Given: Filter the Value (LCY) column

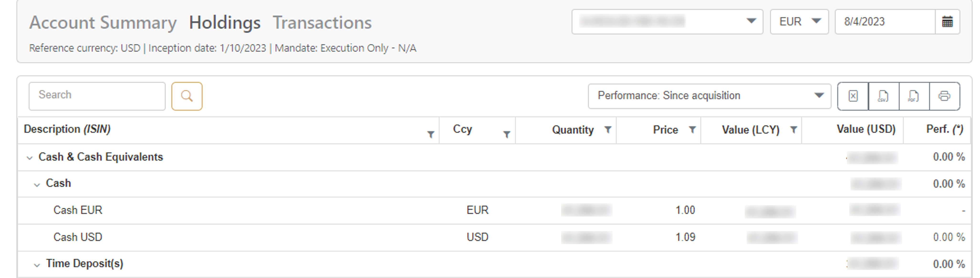Looking at the screenshot, I should (794, 130).
